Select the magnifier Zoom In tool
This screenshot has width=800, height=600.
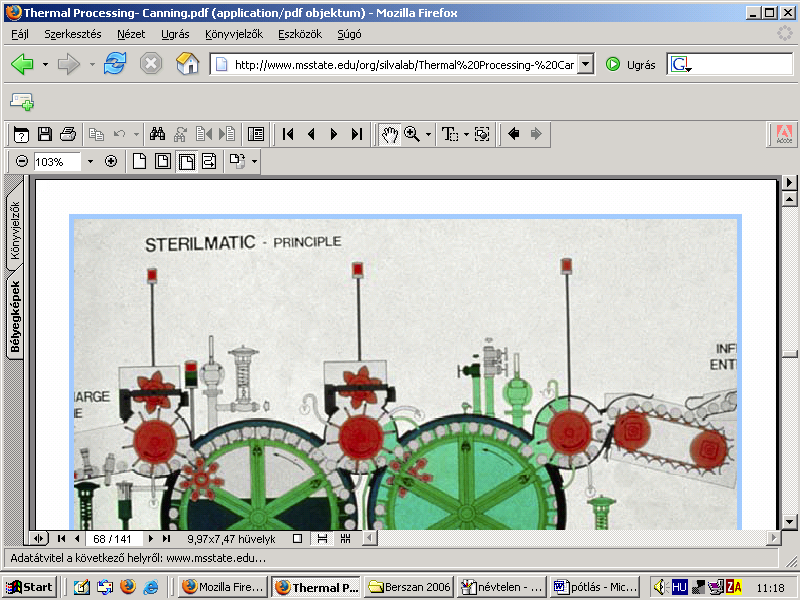411,134
